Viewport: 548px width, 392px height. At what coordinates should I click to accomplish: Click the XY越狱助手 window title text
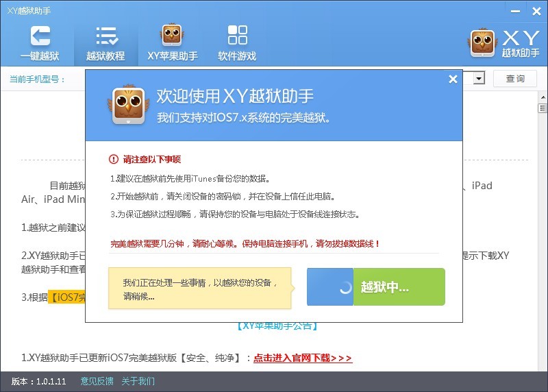point(29,11)
